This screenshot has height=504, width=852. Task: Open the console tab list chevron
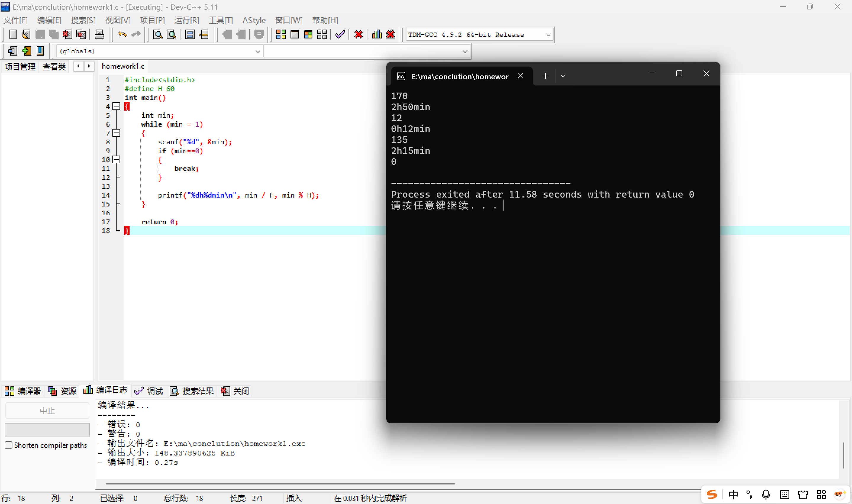[563, 76]
